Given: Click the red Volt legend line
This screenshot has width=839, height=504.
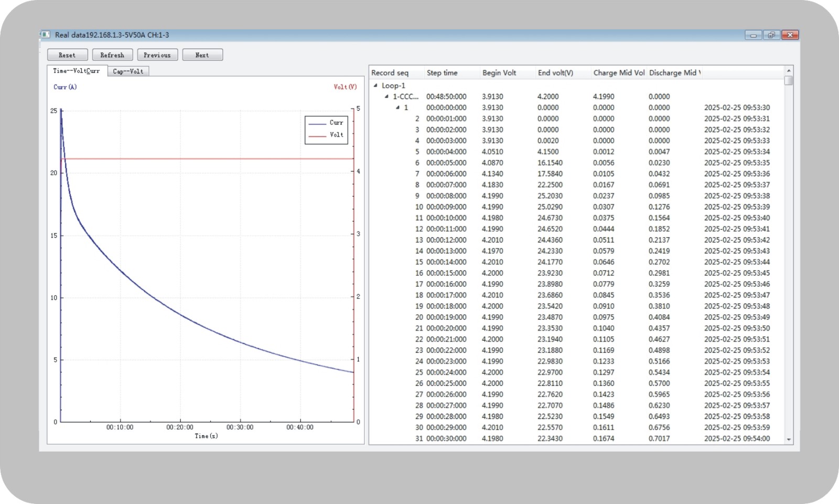Looking at the screenshot, I should (x=317, y=135).
